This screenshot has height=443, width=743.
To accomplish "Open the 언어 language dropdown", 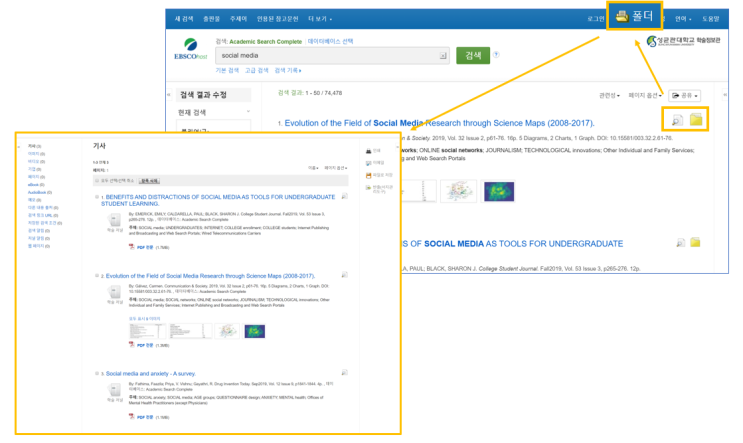I will pyautogui.click(x=683, y=19).
